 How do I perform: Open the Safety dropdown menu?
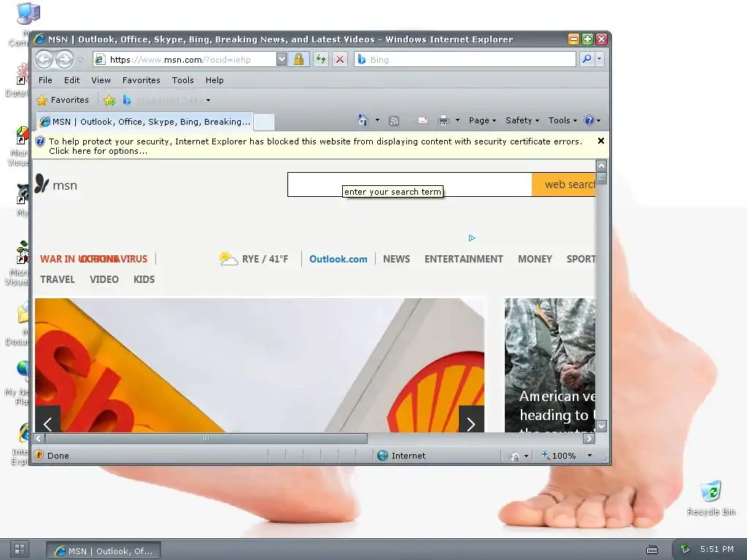[522, 120]
